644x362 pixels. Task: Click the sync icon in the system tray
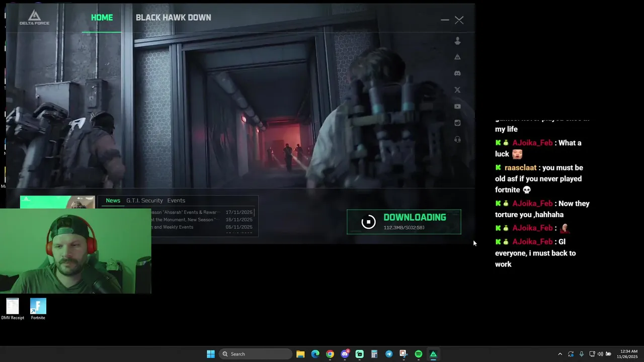[571, 354]
